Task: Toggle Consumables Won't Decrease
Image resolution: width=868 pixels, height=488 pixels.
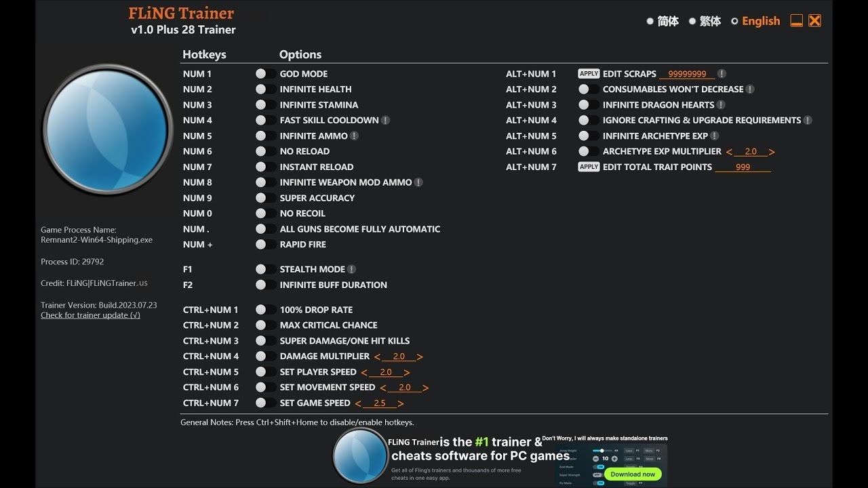Action: tap(589, 89)
